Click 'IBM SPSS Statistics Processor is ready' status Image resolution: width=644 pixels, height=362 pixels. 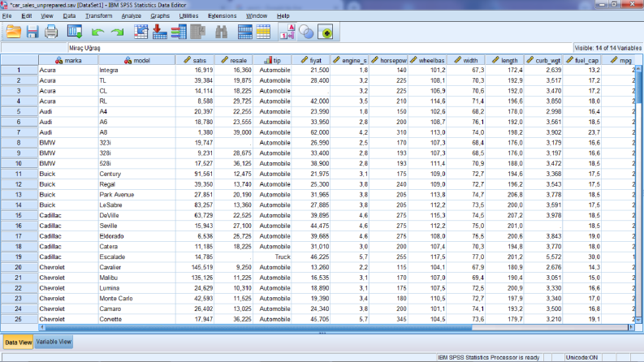pyautogui.click(x=488, y=357)
